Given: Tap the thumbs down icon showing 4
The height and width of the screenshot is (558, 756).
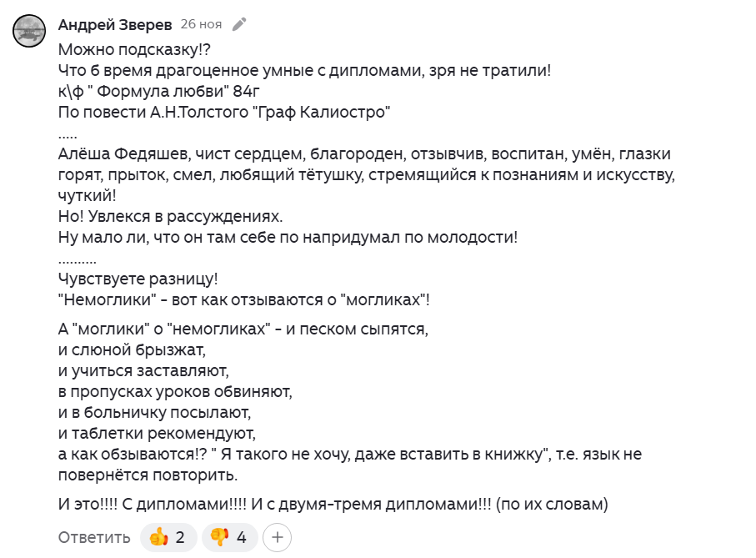Looking at the screenshot, I should coord(229,537).
